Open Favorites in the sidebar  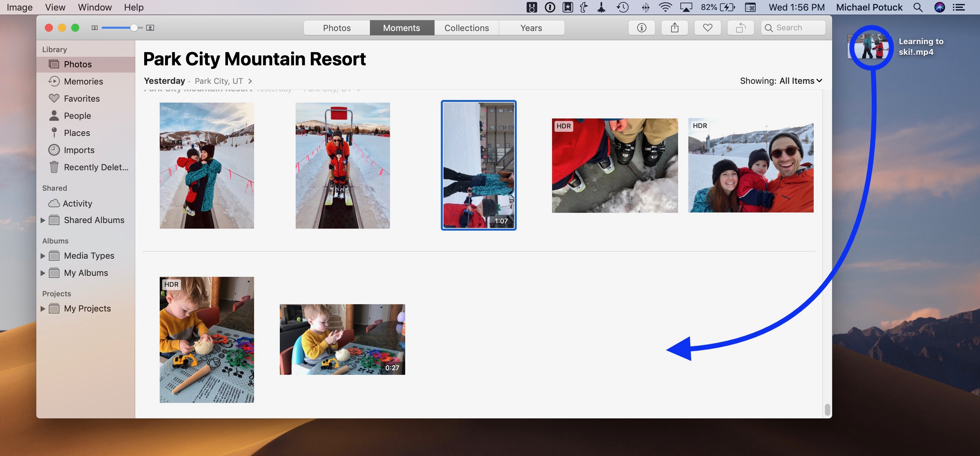pyautogui.click(x=86, y=99)
